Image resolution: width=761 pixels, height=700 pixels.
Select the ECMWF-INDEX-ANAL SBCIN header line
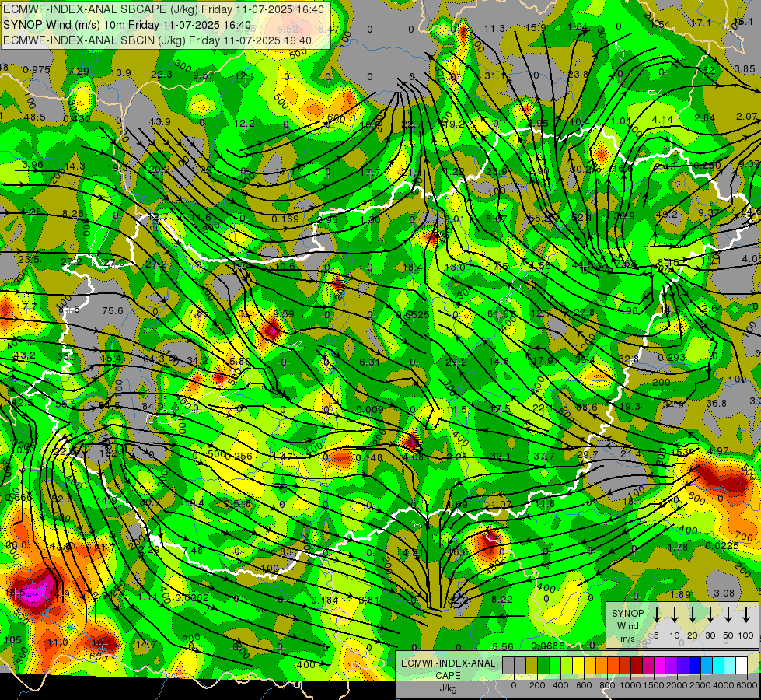pos(157,40)
